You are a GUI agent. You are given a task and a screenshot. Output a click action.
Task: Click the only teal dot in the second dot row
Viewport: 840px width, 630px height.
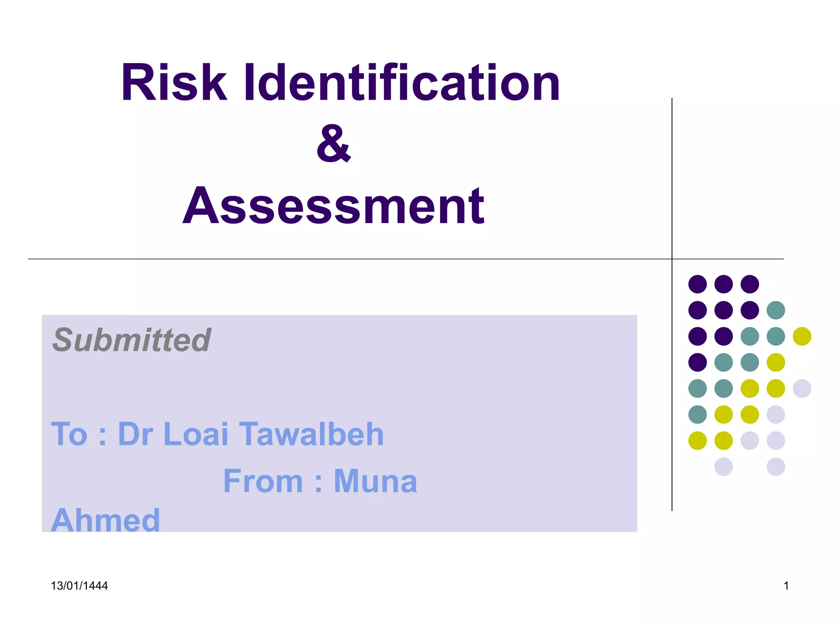776,310
